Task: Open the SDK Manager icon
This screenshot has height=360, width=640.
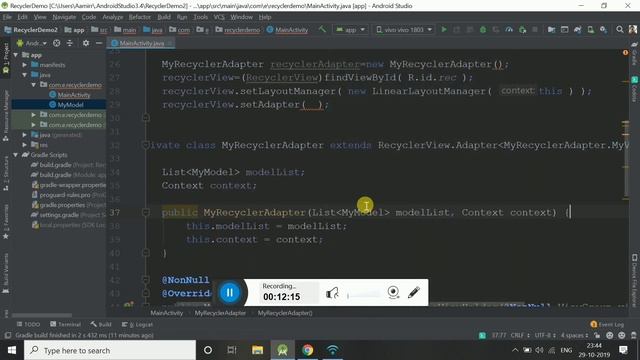Action: click(603, 30)
